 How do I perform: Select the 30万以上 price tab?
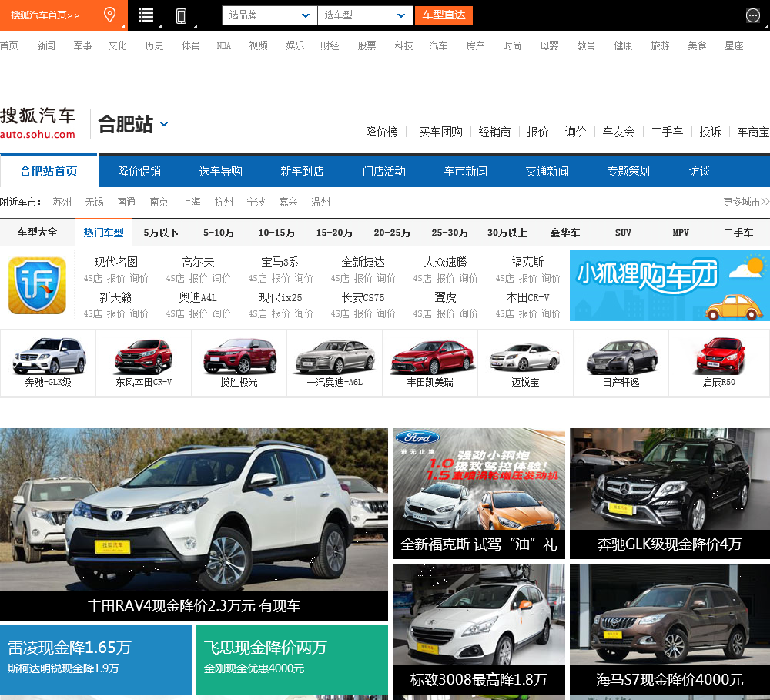(507, 233)
